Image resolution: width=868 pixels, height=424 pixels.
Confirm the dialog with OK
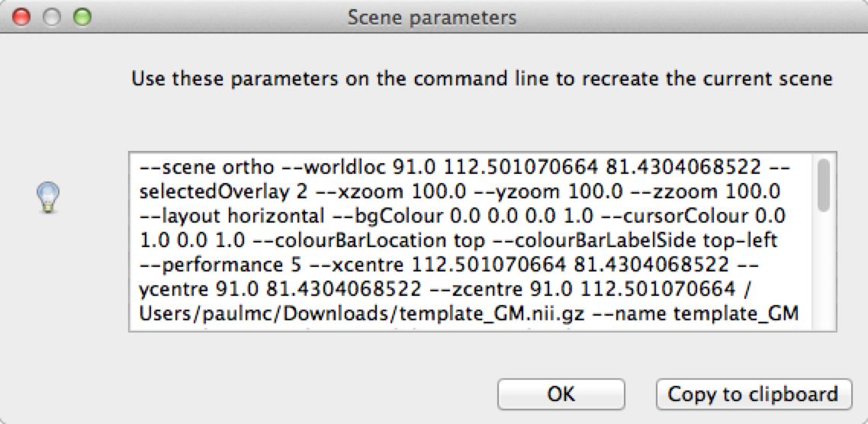[x=561, y=394]
